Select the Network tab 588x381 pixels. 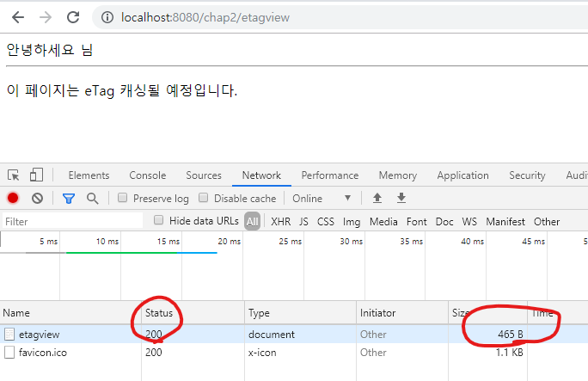coord(261,175)
